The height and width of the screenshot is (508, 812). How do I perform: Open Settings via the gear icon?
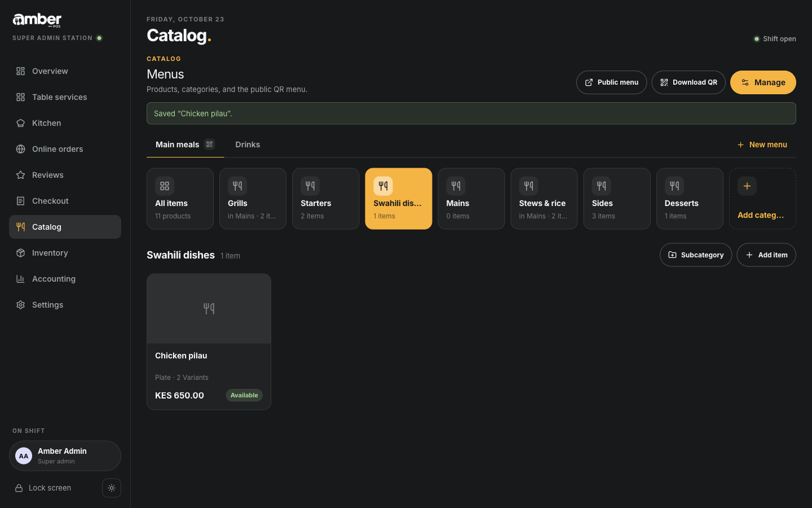[x=21, y=305]
